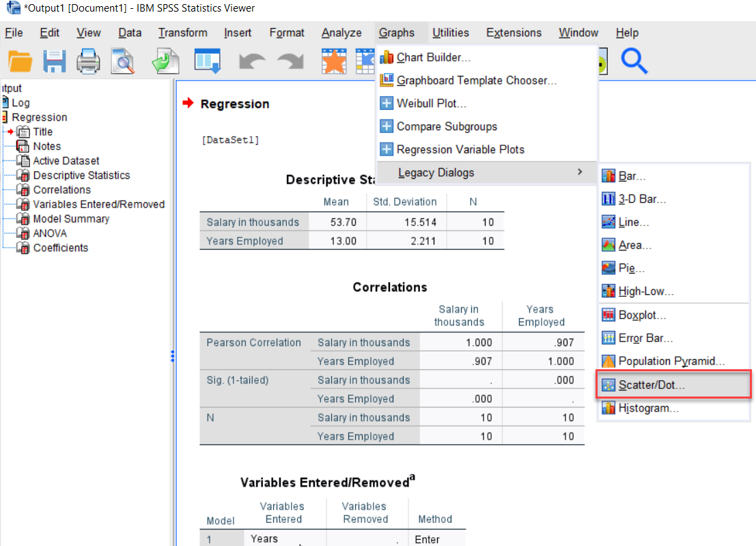Image resolution: width=756 pixels, height=546 pixels.
Task: Open the Format menu
Action: tap(287, 33)
